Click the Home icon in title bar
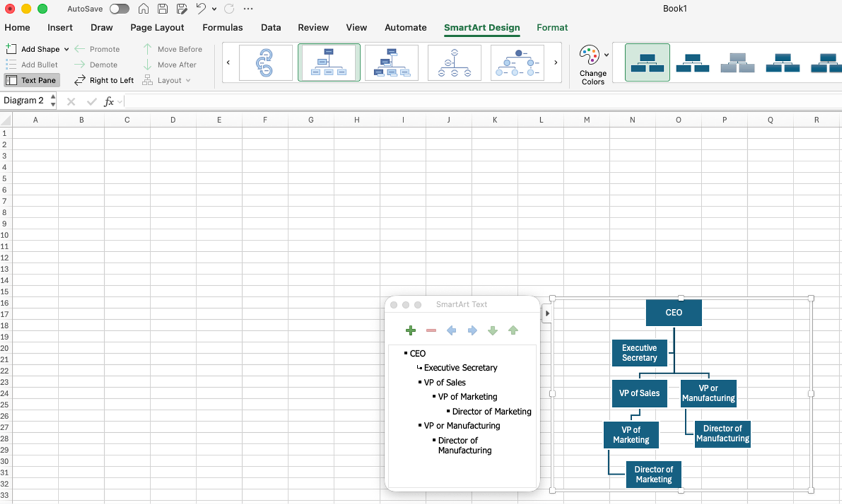The width and height of the screenshot is (842, 504). (x=143, y=9)
